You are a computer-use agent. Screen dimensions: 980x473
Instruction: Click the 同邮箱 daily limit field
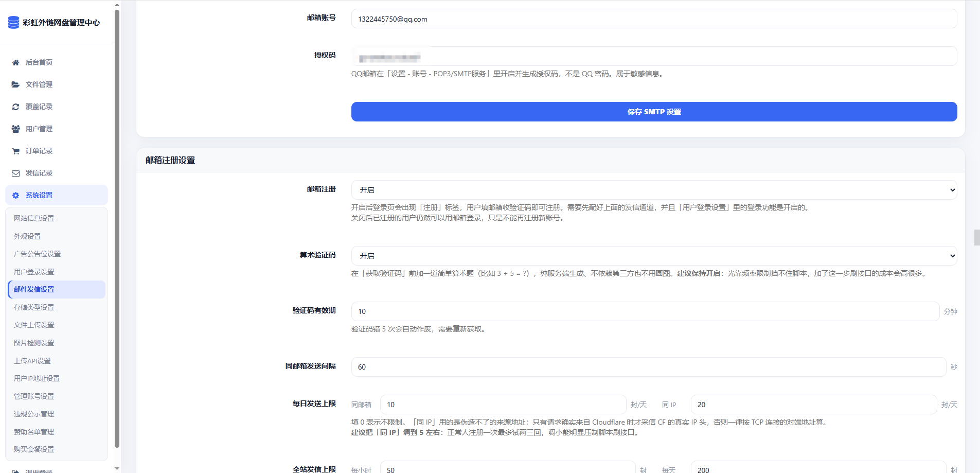[503, 405]
